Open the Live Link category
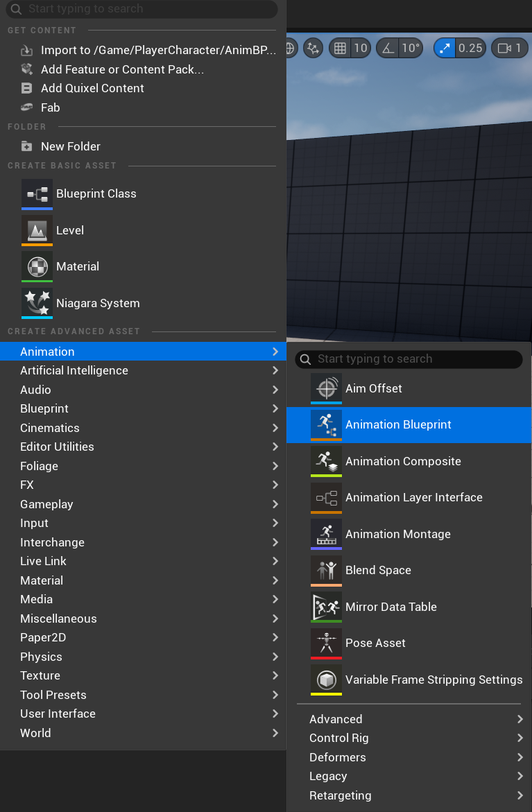This screenshot has height=812, width=532. [x=143, y=562]
